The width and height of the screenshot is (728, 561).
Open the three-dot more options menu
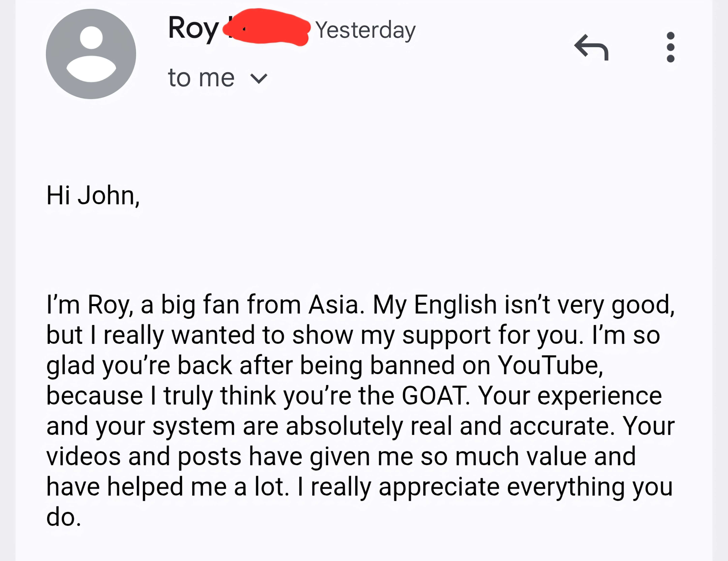671,47
